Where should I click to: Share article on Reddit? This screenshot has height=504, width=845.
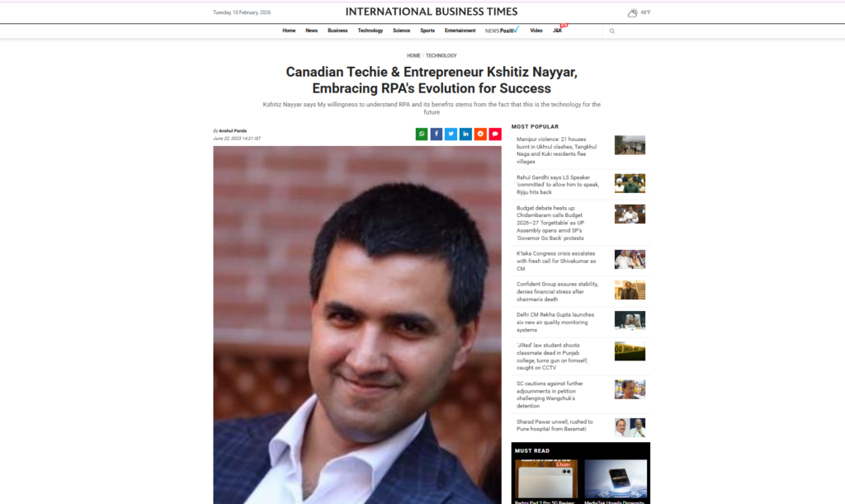click(x=481, y=134)
